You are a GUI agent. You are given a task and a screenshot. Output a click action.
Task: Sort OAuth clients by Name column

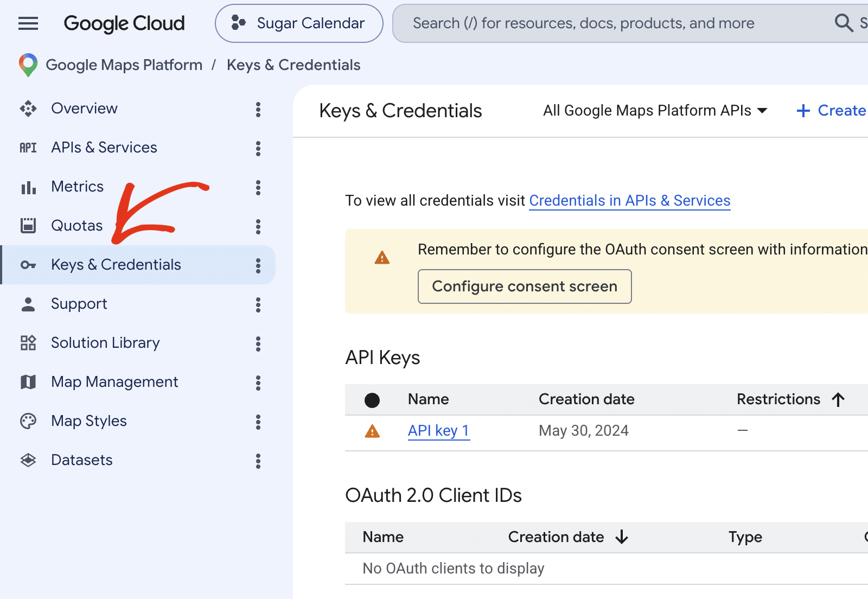click(x=383, y=537)
